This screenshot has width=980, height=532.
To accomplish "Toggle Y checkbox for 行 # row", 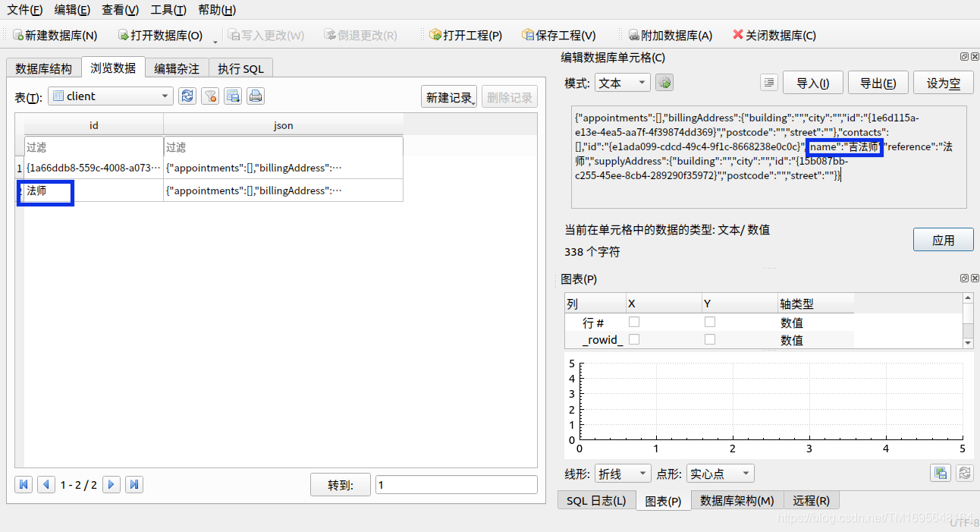I will (710, 322).
